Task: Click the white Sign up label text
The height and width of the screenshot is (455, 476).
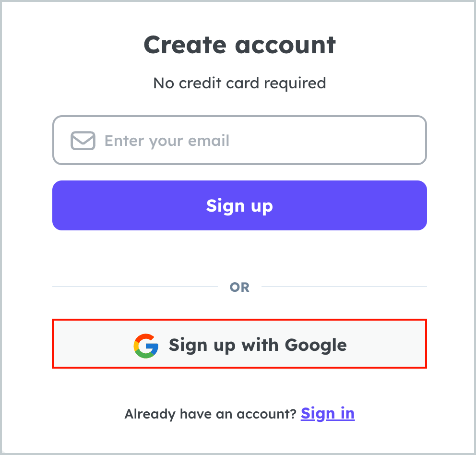Action: [x=239, y=206]
